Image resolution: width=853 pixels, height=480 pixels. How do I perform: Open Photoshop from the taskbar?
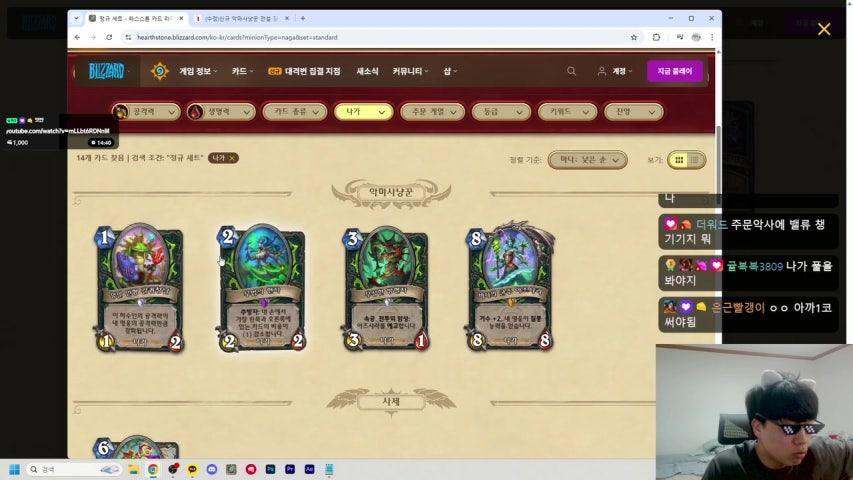[270, 469]
